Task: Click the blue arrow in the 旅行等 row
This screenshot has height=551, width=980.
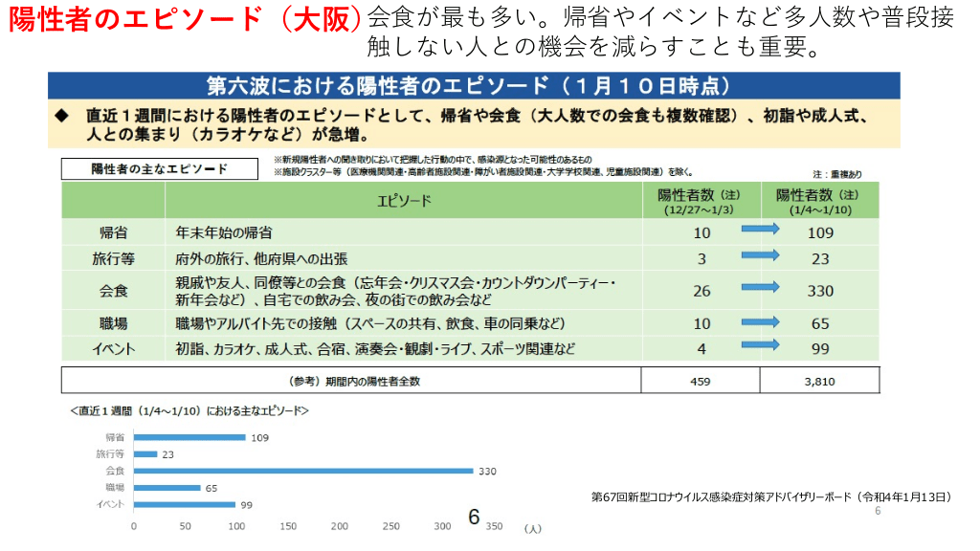Action: (x=762, y=257)
